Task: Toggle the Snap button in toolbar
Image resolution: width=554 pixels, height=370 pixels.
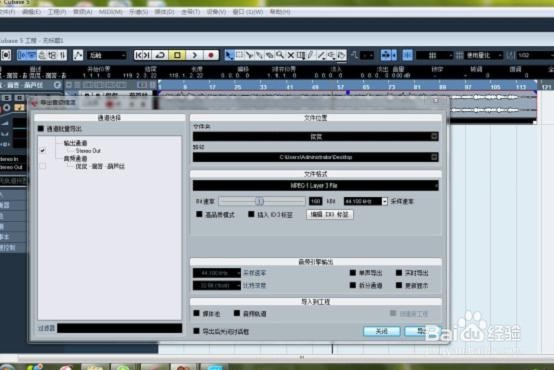Action: point(407,55)
